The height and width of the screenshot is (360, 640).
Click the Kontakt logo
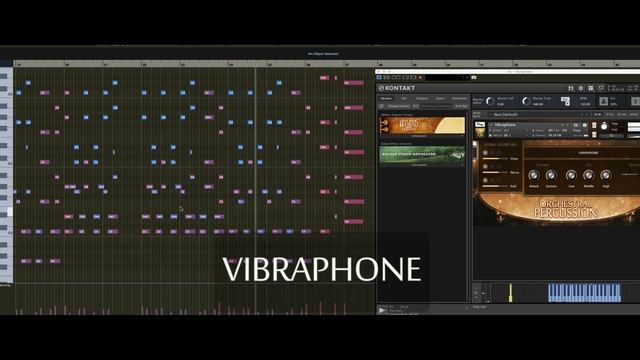tap(397, 88)
